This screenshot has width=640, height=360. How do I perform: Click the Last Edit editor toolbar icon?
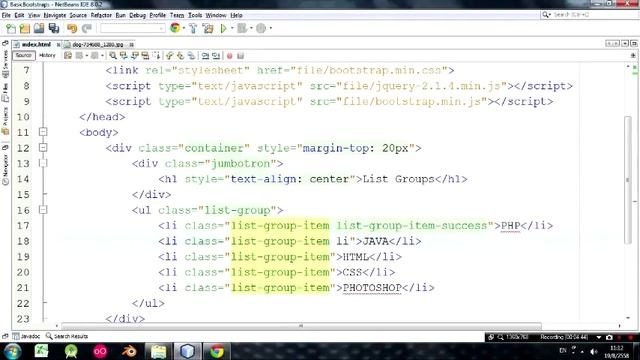(x=68, y=56)
